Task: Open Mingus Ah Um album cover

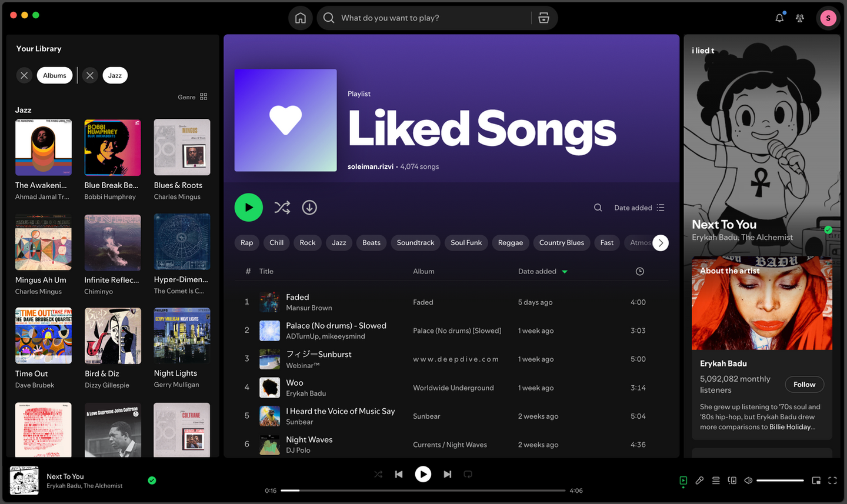Action: 44,242
